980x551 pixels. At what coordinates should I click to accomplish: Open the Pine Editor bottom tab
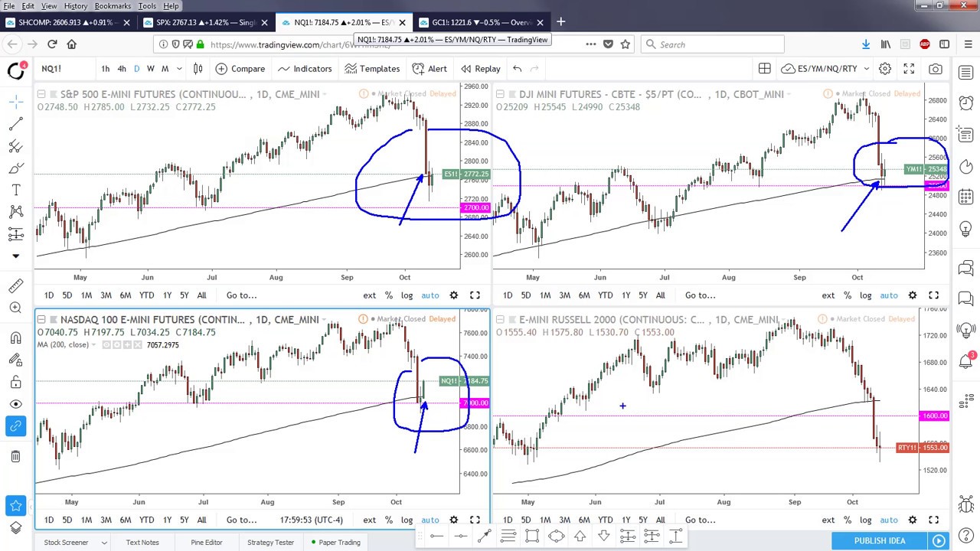pyautogui.click(x=207, y=543)
